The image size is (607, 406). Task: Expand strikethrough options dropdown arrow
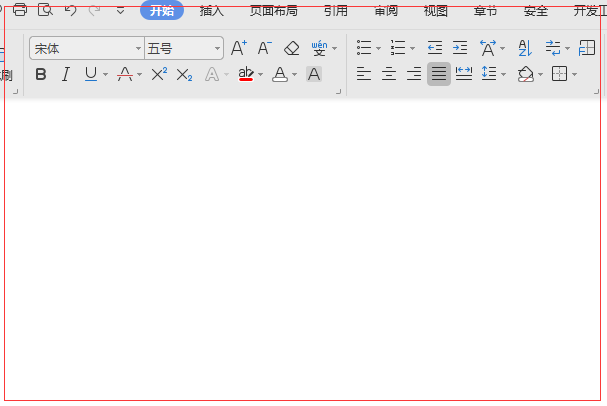pyautogui.click(x=139, y=74)
